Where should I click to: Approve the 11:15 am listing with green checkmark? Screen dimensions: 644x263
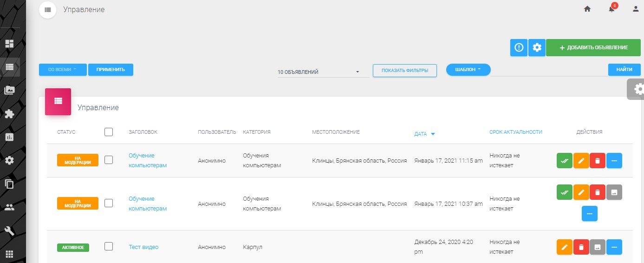point(565,161)
